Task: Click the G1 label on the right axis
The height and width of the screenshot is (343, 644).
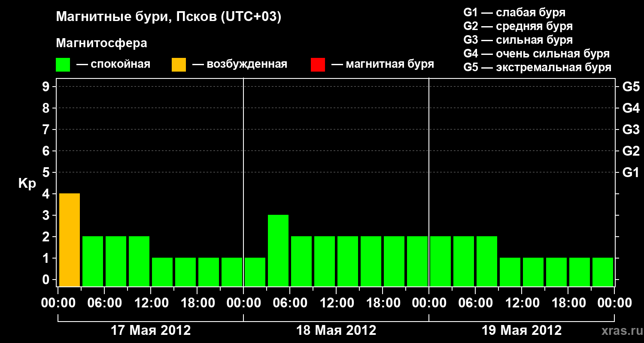Action: (631, 172)
